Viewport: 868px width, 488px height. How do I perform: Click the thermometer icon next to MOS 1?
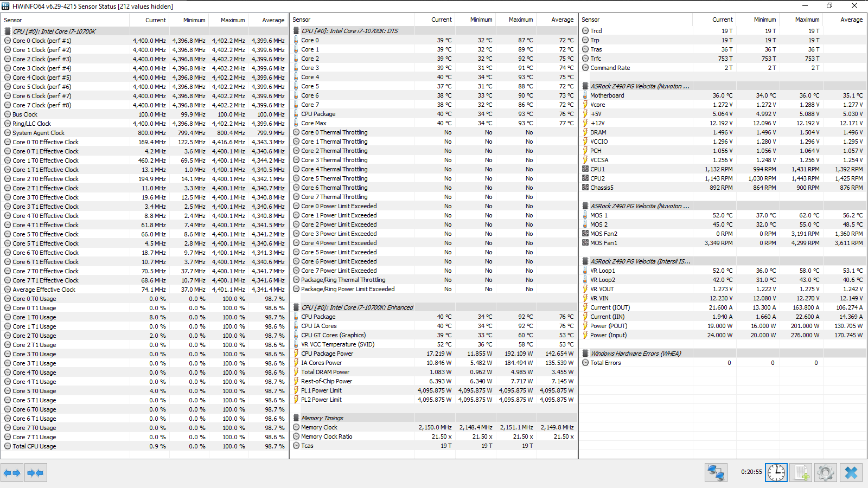pyautogui.click(x=585, y=215)
